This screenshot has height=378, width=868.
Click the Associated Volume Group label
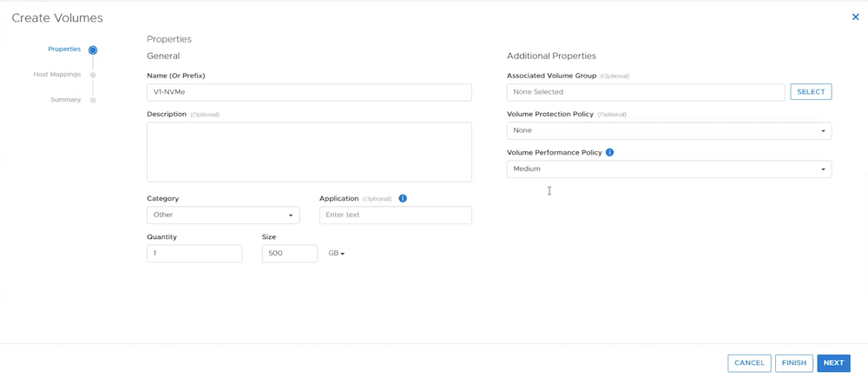[551, 76]
